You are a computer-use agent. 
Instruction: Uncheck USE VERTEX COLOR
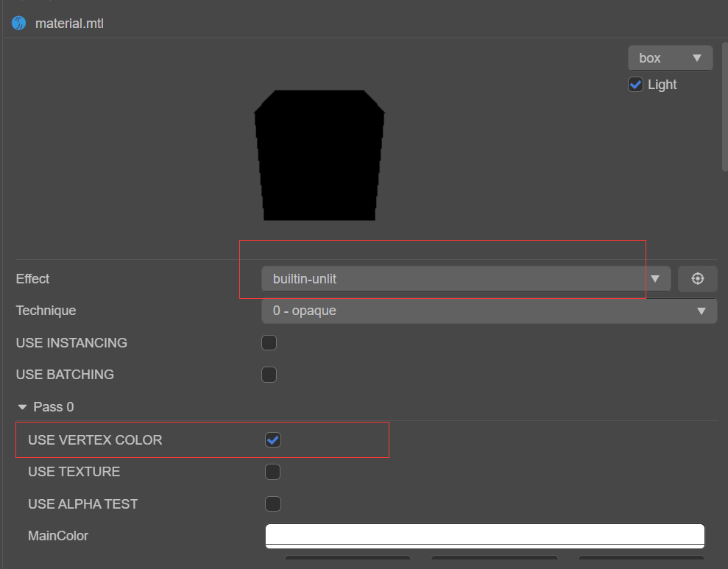(272, 439)
